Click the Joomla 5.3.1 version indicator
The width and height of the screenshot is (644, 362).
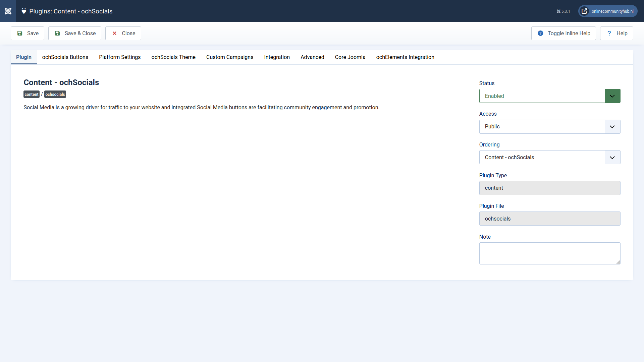[563, 11]
